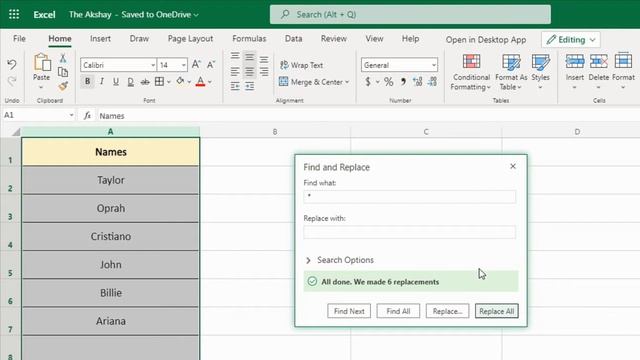Cut selection with scissors icon
The width and height of the screenshot is (640, 360).
[63, 58]
